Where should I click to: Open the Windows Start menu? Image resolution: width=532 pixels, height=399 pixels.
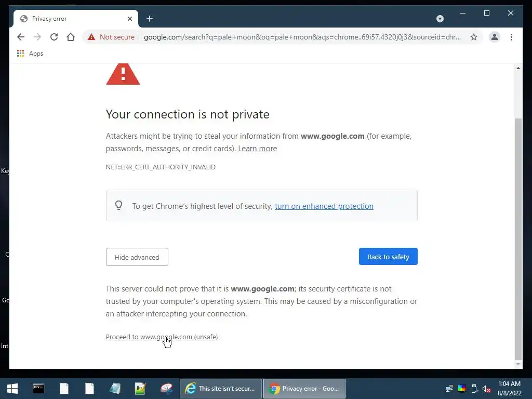click(12, 389)
